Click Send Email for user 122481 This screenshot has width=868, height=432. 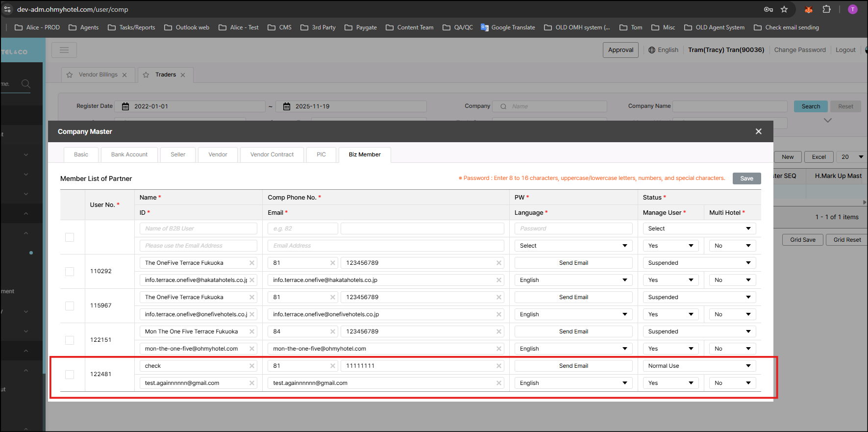(x=573, y=366)
